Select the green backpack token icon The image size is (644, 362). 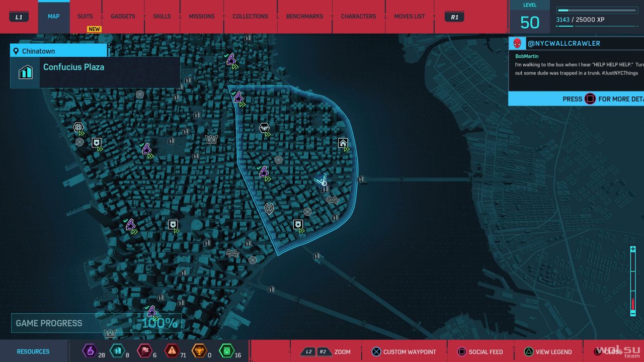226,351
